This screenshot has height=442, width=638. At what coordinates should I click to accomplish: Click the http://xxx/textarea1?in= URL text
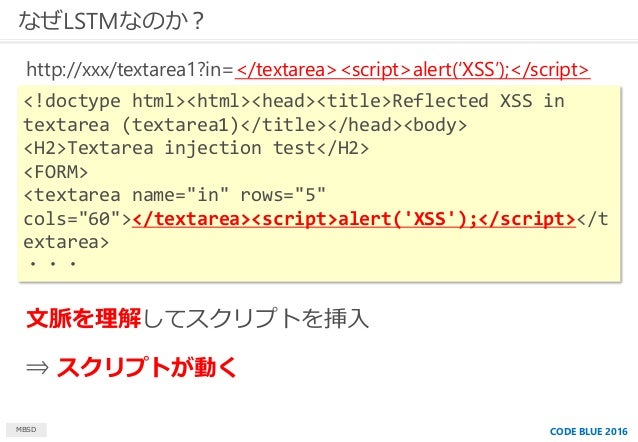[x=129, y=70]
